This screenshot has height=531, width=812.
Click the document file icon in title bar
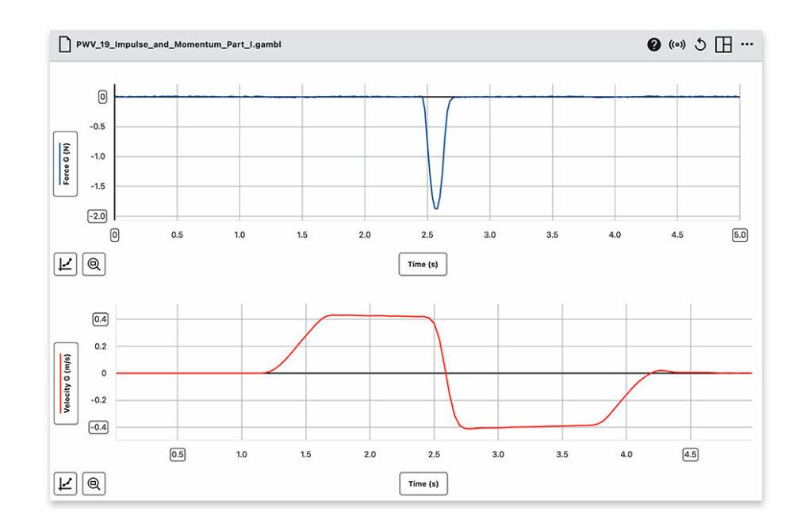click(65, 44)
